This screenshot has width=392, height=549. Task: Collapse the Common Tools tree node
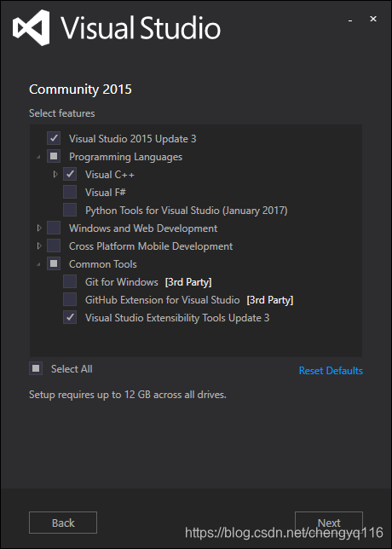(x=38, y=264)
